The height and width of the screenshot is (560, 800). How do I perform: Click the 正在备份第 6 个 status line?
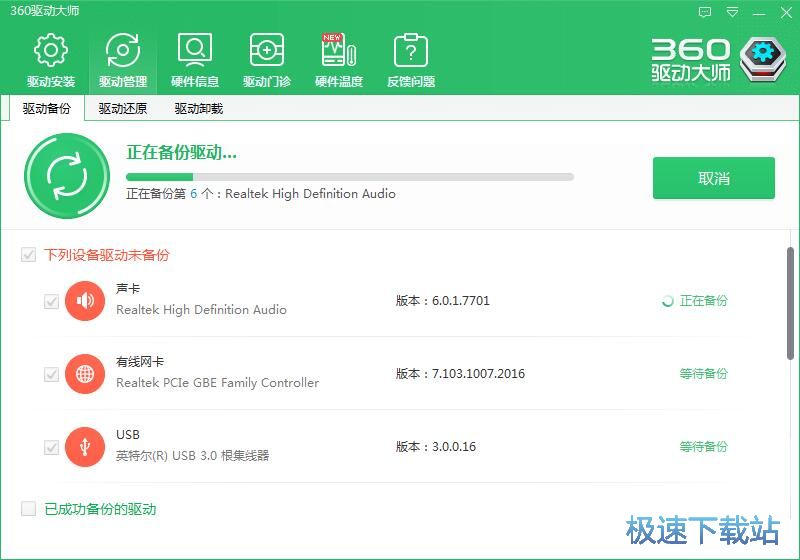[261, 194]
